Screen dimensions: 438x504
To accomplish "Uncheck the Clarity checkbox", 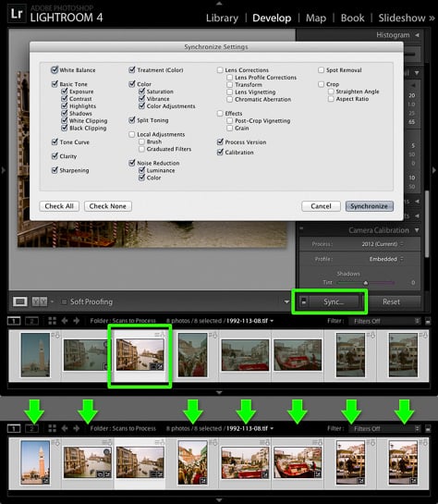I will coord(55,156).
